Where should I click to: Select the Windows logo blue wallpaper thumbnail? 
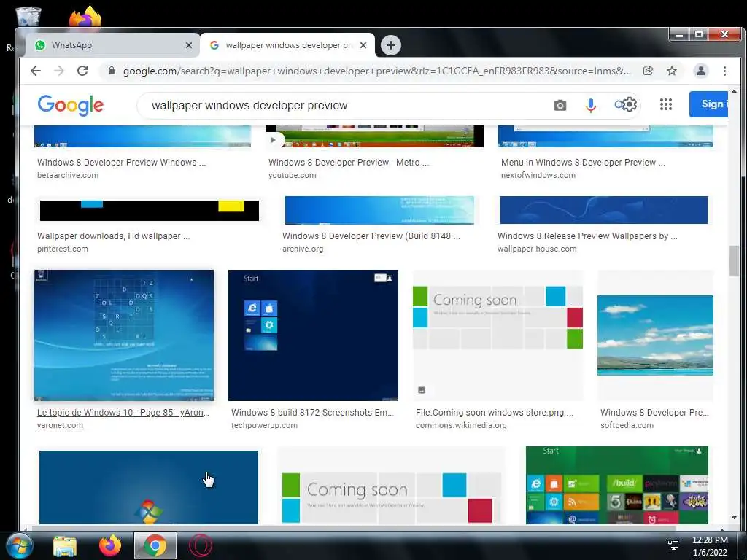coord(149,487)
